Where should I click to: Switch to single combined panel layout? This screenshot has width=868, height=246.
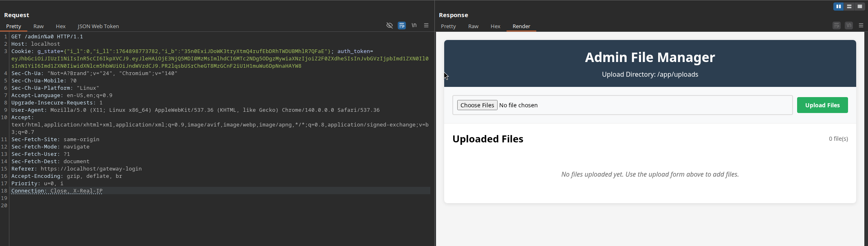point(859,7)
